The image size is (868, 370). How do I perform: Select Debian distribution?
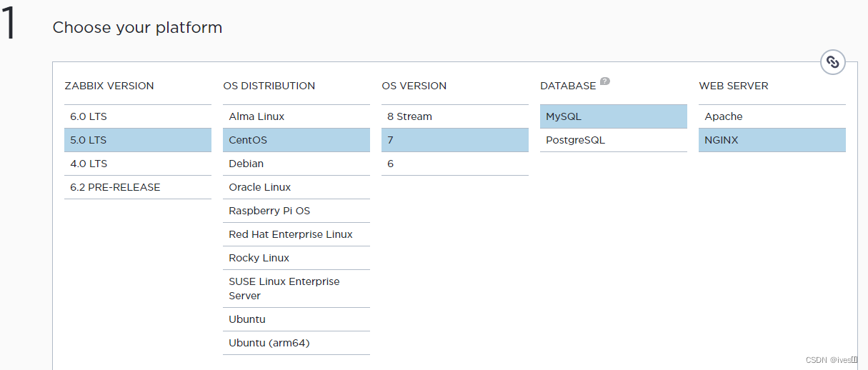[296, 164]
